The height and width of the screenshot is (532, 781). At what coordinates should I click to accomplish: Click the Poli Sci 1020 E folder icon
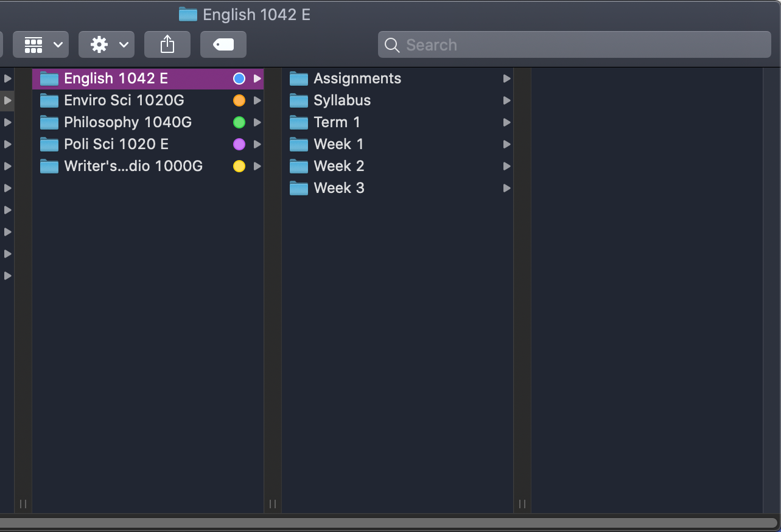tap(49, 144)
